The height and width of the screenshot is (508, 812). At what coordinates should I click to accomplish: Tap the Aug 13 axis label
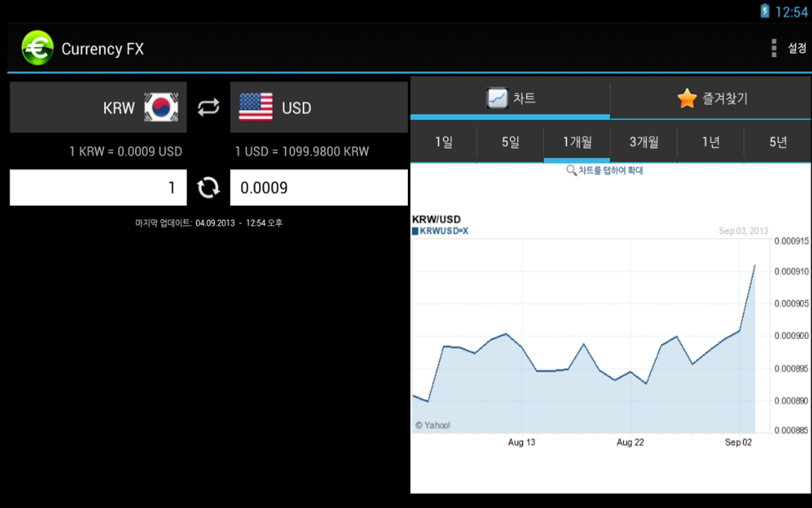[x=521, y=442]
